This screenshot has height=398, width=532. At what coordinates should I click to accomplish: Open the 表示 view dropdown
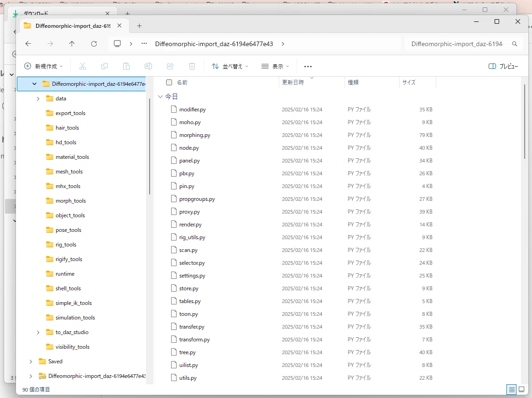[275, 66]
